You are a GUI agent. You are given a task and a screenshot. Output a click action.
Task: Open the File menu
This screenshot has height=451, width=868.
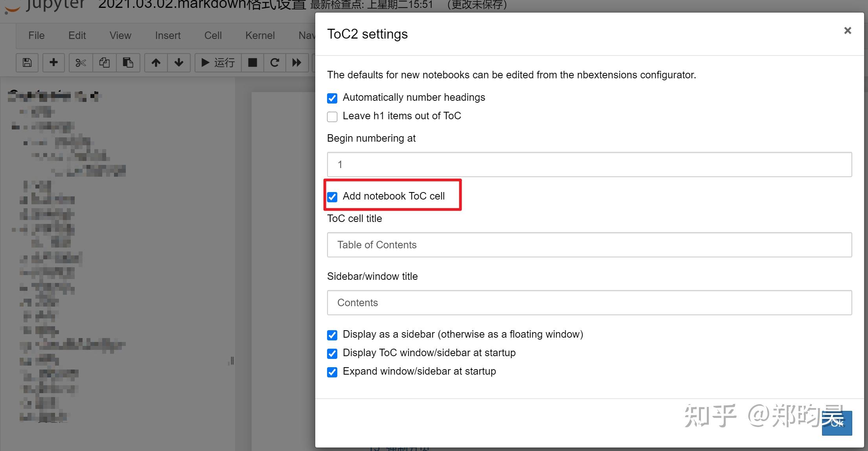(36, 35)
